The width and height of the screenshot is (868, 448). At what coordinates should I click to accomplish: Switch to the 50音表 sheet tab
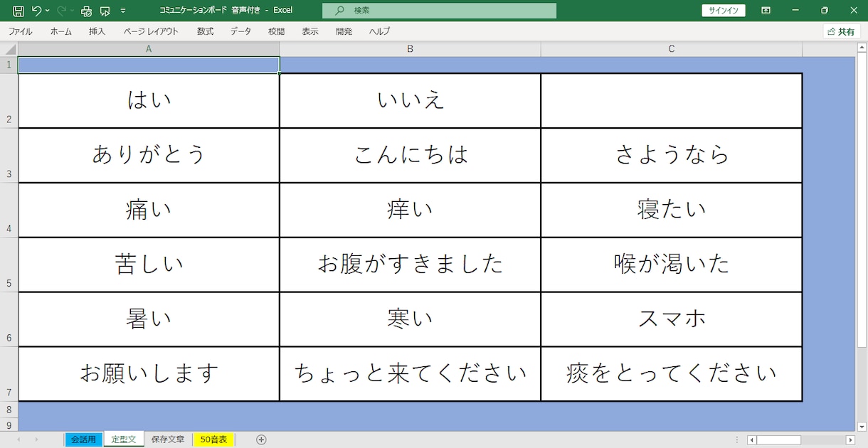[213, 439]
